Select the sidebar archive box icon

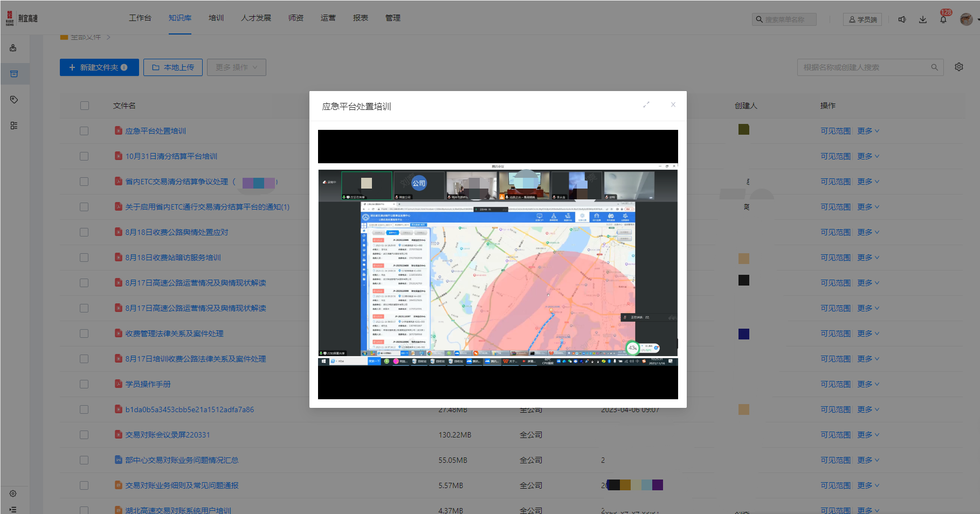(x=14, y=74)
